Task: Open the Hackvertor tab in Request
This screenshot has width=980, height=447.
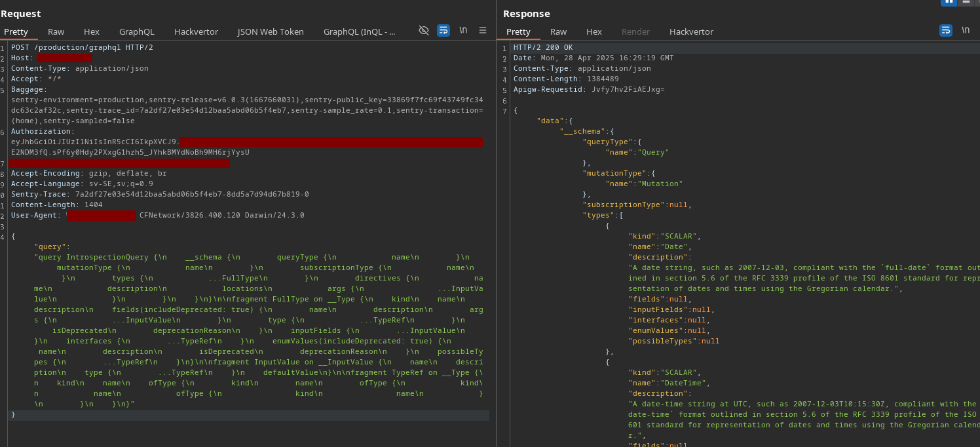Action: click(196, 31)
